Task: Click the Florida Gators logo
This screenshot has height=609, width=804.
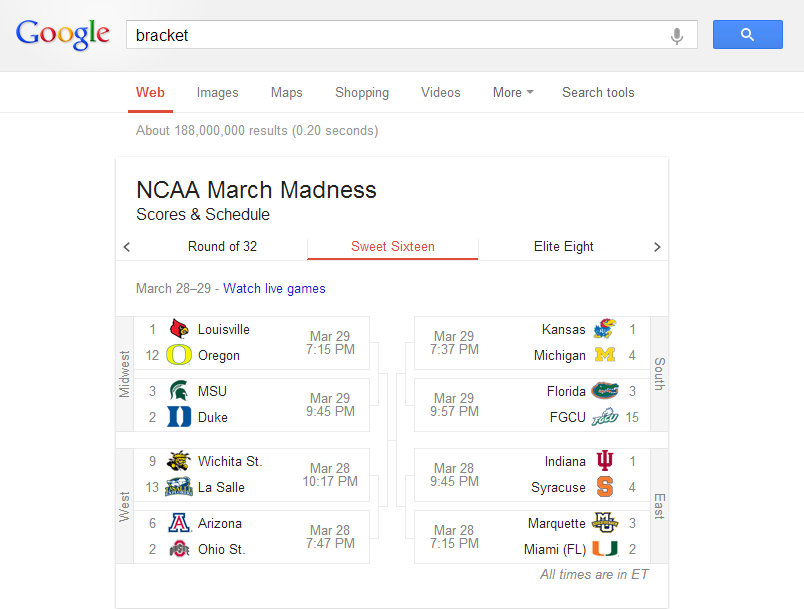Action: [x=605, y=391]
